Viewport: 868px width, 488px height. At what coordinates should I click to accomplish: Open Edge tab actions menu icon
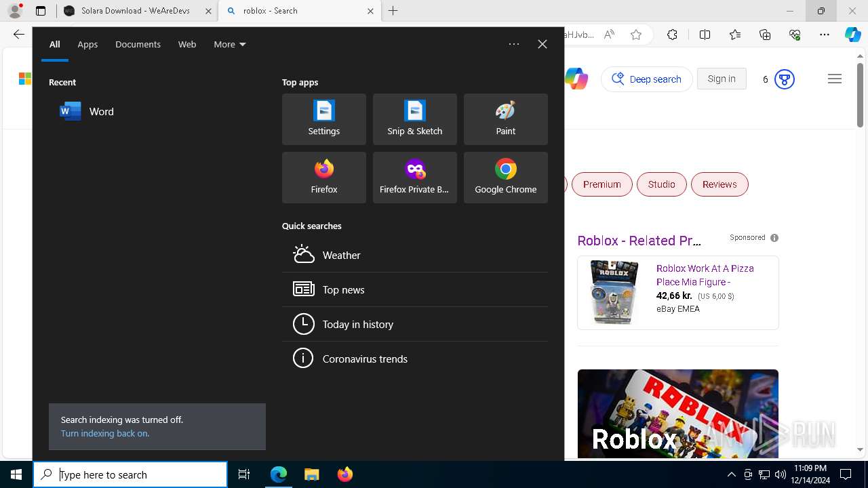pyautogui.click(x=41, y=11)
